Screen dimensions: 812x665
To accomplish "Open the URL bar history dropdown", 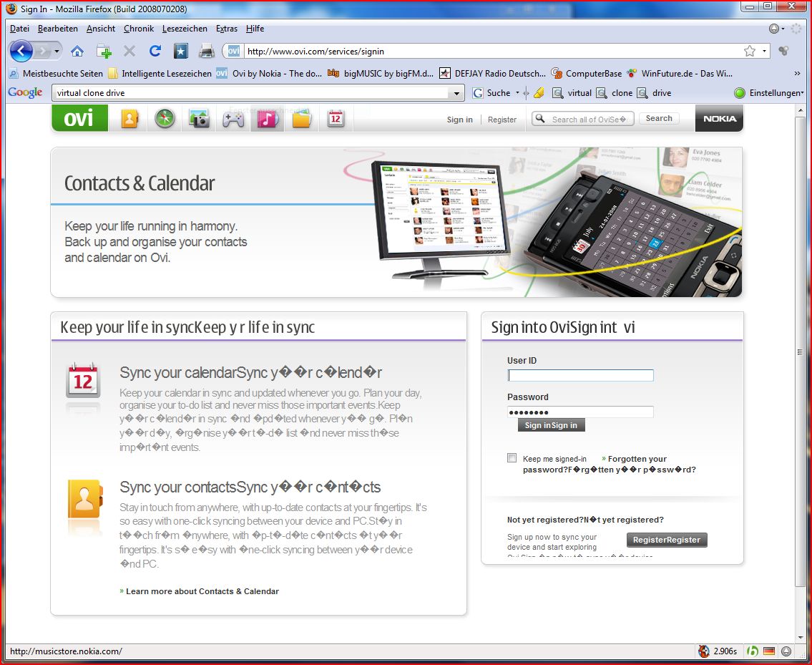I will click(764, 51).
